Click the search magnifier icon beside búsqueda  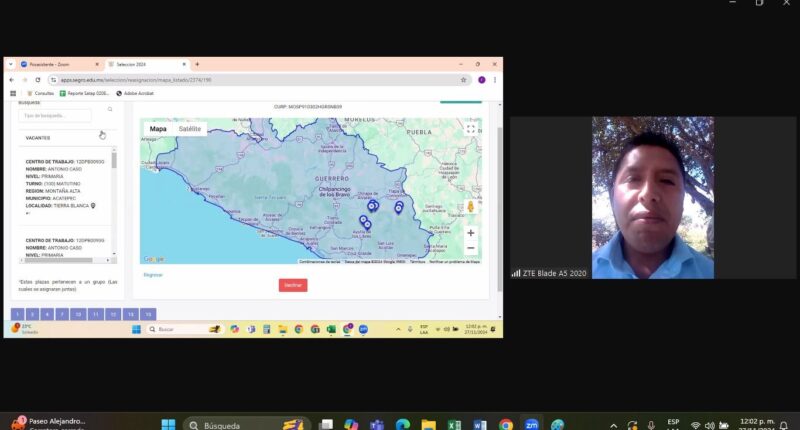click(x=110, y=109)
